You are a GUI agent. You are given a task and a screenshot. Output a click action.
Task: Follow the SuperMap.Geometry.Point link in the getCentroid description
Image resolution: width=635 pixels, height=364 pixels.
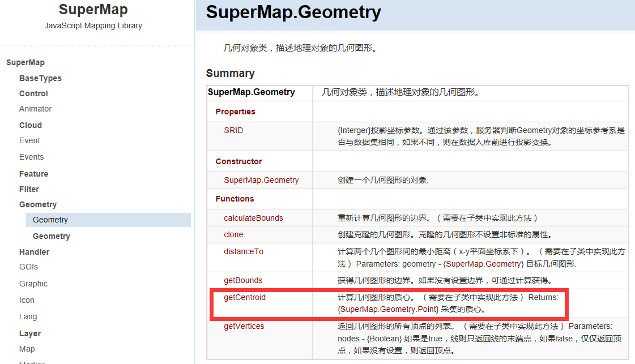388,309
